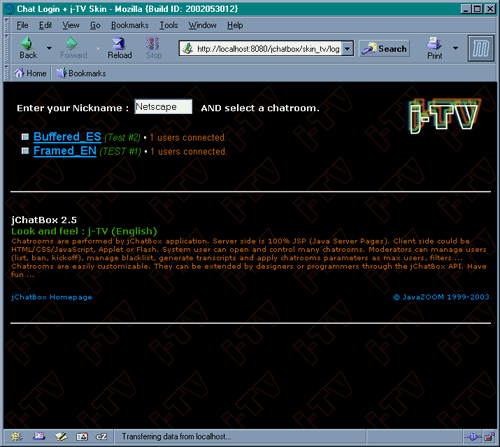The image size is (500, 447).
Task: Click the bullet icon beside Framed_EN
Action: [25, 151]
